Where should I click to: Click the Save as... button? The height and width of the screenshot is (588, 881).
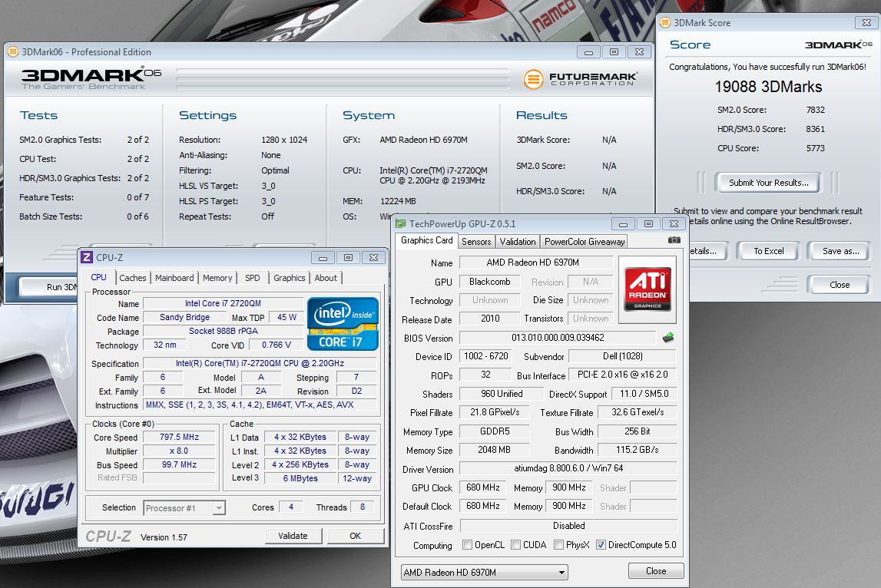tap(840, 251)
